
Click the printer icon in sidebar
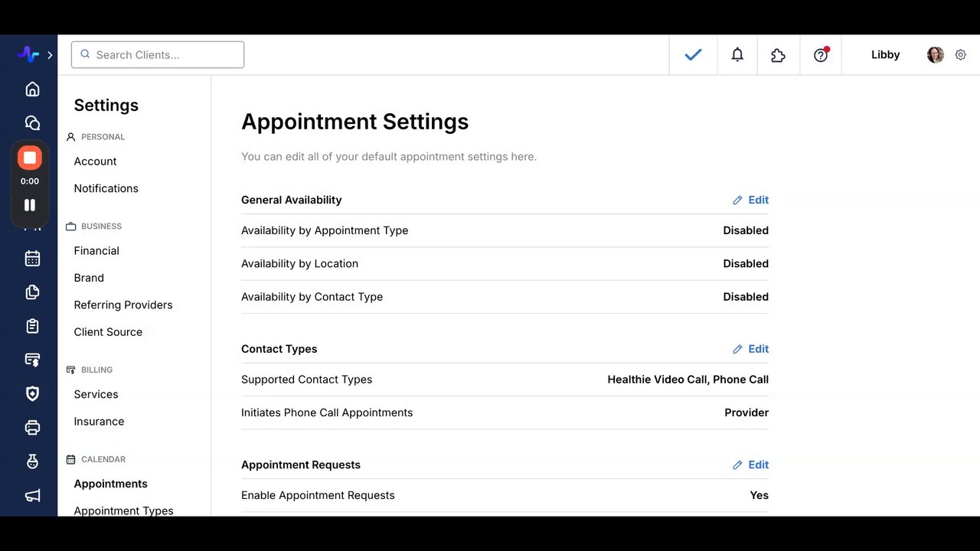pyautogui.click(x=32, y=428)
